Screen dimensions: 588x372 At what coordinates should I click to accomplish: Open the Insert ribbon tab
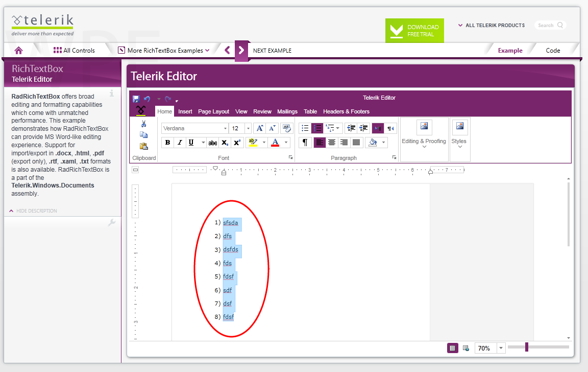[185, 111]
